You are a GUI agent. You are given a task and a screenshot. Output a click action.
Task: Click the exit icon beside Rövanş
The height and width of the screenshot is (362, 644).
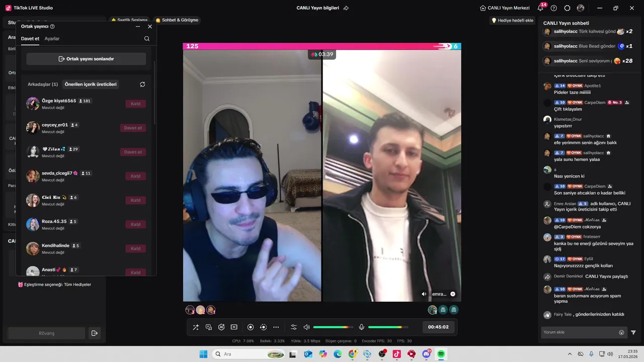(x=94, y=333)
